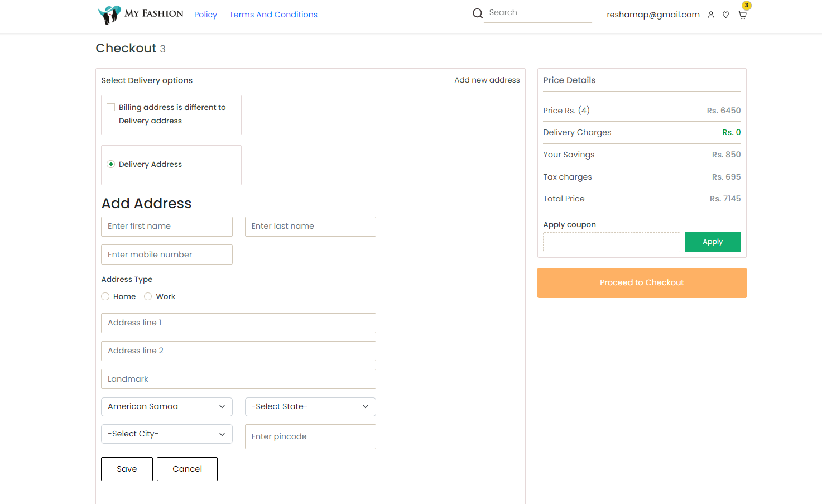Click the My Fashion logo
The width and height of the screenshot is (822, 504).
click(x=141, y=15)
